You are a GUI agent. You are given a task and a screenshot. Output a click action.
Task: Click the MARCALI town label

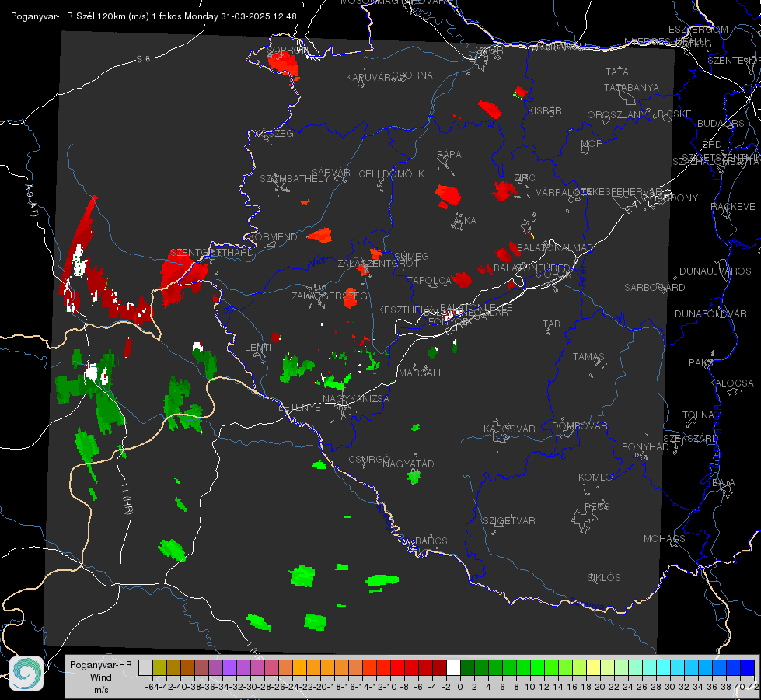[x=420, y=373]
